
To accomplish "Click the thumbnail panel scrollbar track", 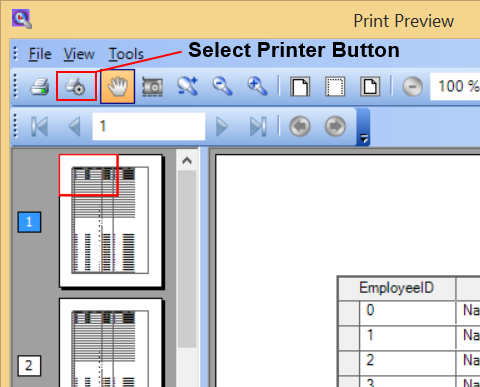I will 187,367.
